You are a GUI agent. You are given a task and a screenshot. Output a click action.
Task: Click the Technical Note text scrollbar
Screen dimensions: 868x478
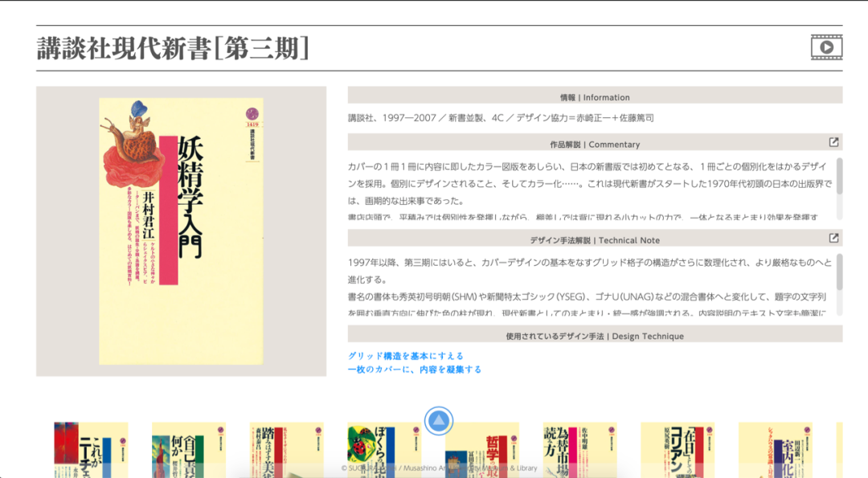[x=839, y=272]
